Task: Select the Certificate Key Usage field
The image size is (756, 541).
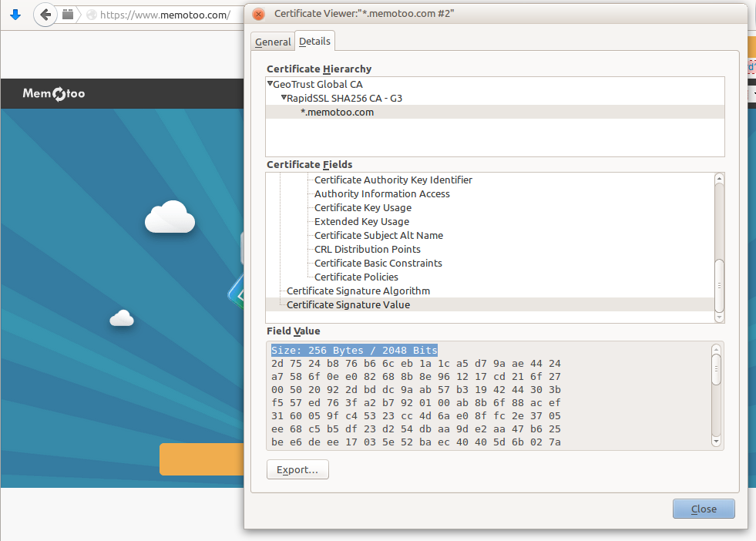Action: [362, 208]
